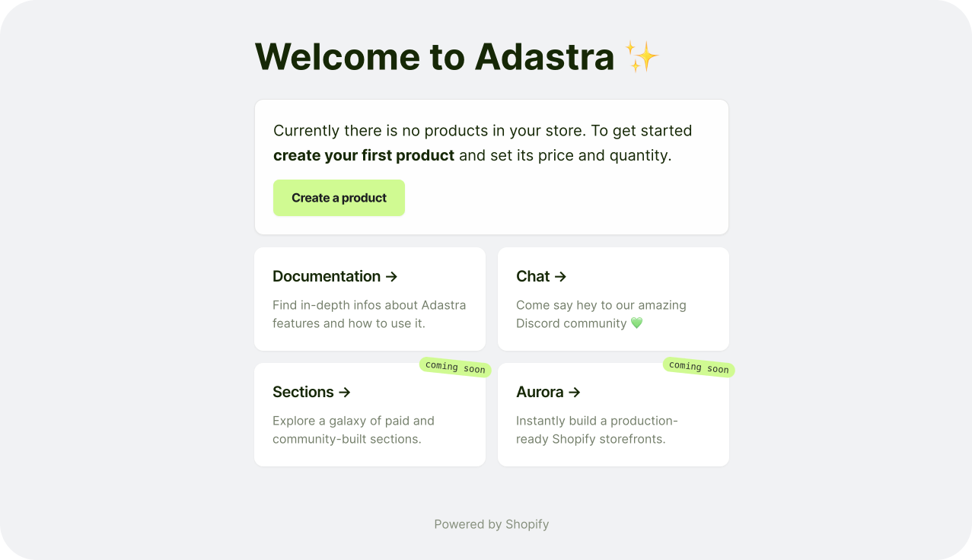Click the sparkles emoji in the heading
Viewport: 972px width, 560px height.
pyautogui.click(x=641, y=56)
